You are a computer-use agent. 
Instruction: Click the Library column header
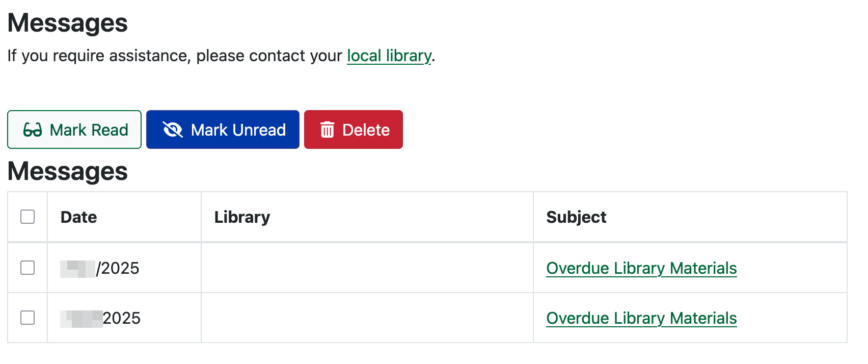[x=242, y=217]
